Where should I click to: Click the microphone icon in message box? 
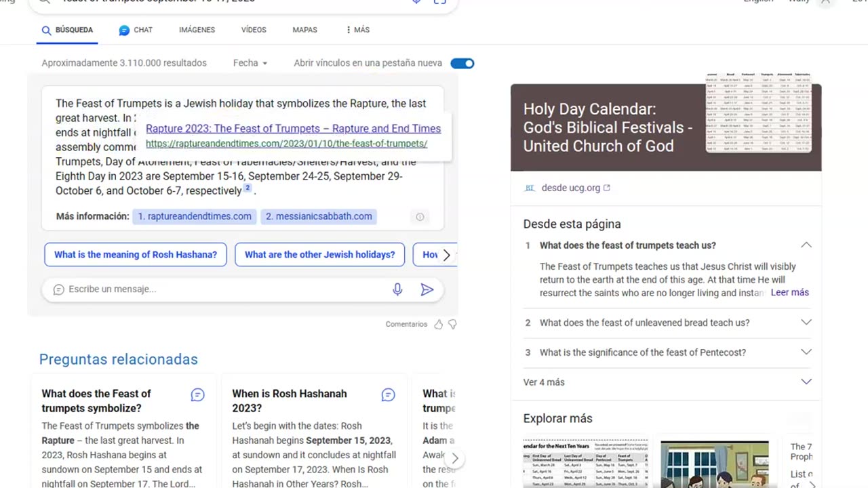(397, 289)
